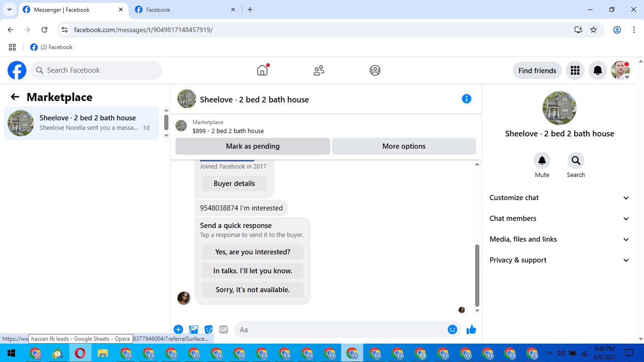Image resolution: width=644 pixels, height=362 pixels.
Task: Open more actions plus icon in composer
Action: coord(178,329)
